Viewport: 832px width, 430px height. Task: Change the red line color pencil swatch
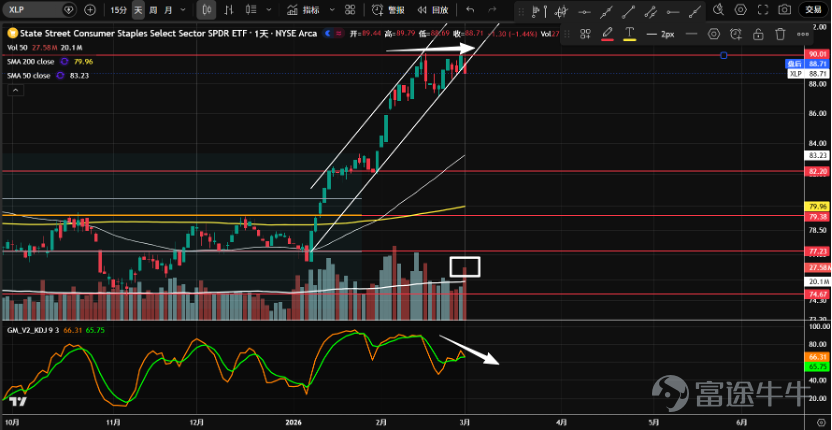click(608, 34)
